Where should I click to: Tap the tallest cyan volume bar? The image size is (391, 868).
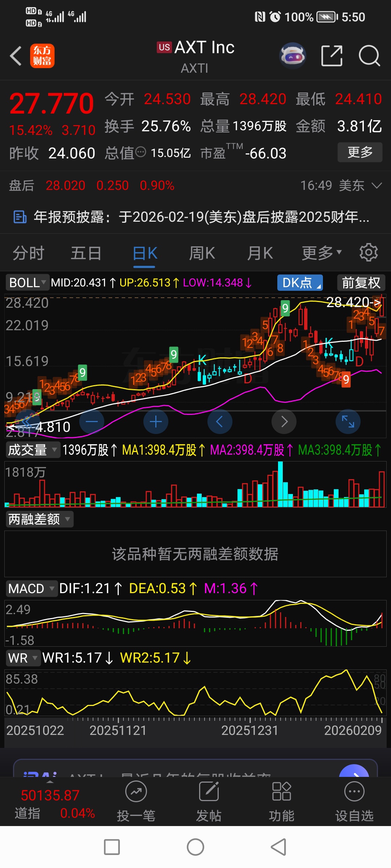[x=280, y=485]
